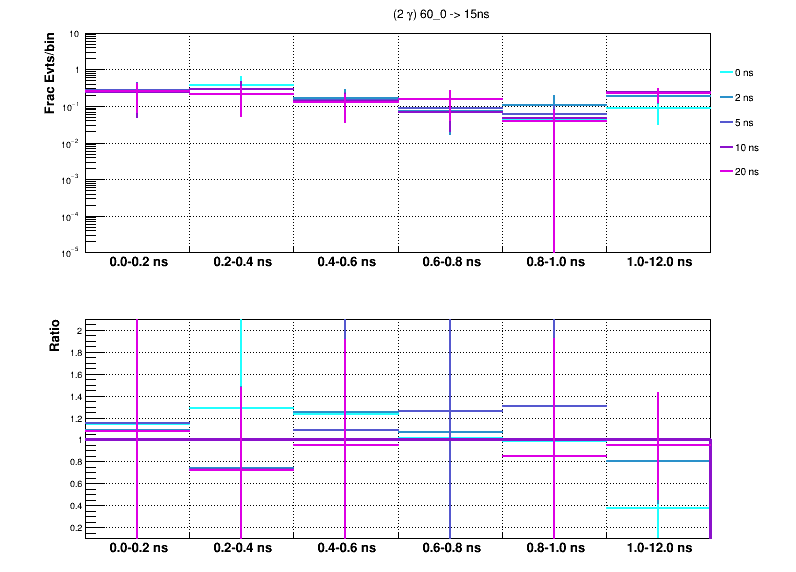This screenshot has height=572, width=796.
Task: Select the cyan 0 ns legend line
Action: click(725, 73)
